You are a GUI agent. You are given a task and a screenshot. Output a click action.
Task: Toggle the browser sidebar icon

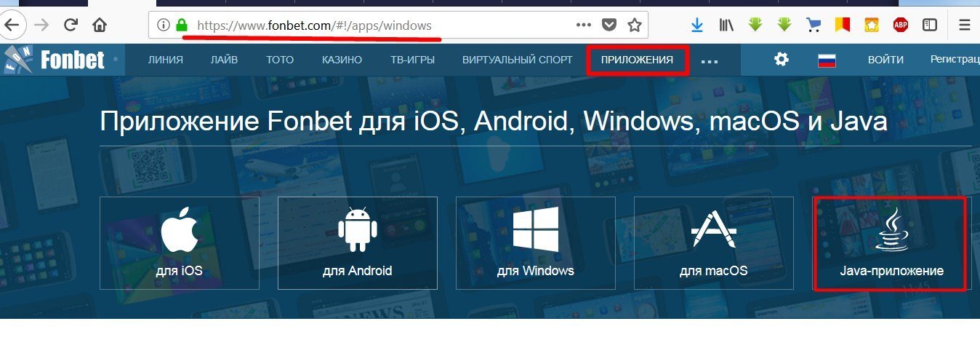[930, 25]
